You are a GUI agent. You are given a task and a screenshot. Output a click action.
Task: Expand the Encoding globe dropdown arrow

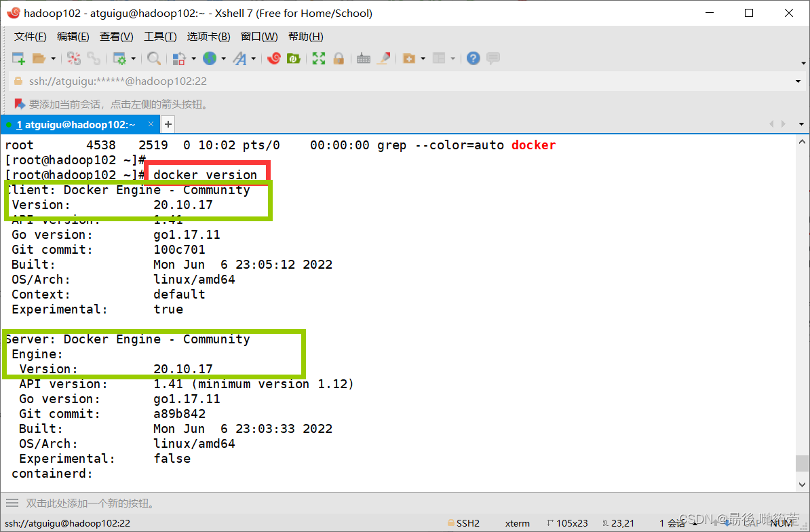pyautogui.click(x=224, y=59)
